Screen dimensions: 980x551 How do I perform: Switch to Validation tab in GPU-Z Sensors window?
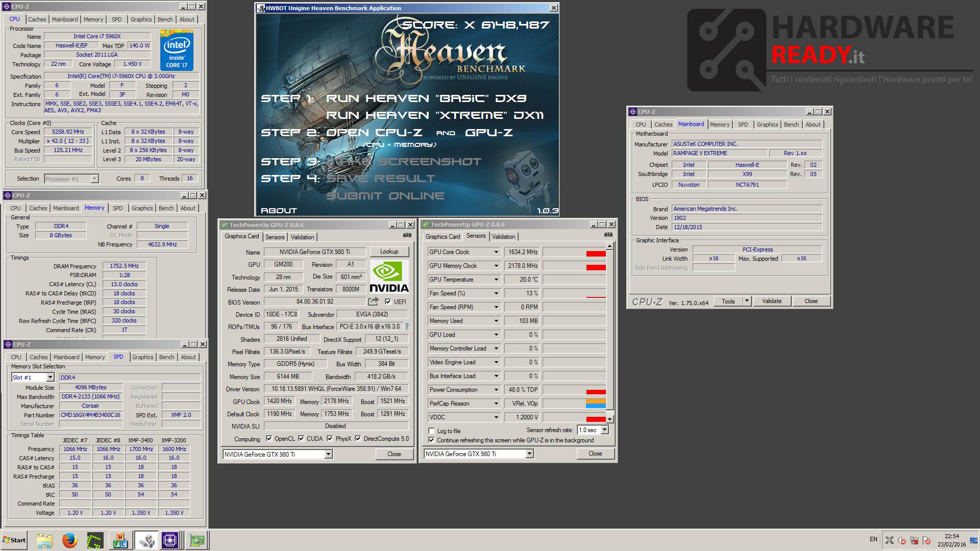[x=503, y=236]
